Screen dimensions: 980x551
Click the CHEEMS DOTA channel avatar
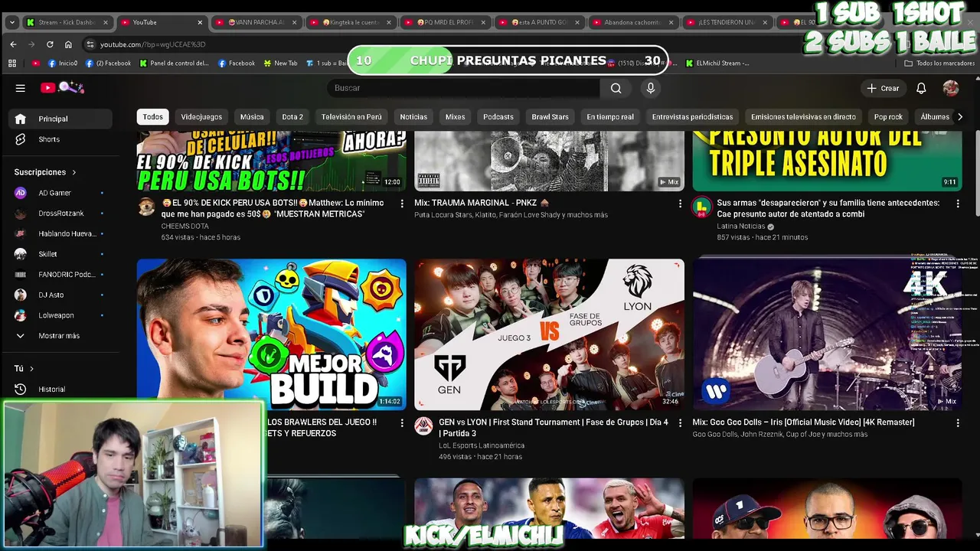(146, 207)
